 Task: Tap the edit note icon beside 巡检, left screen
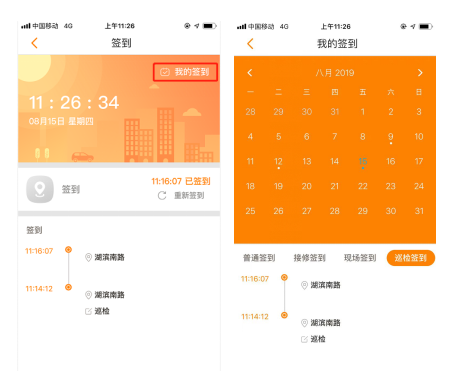coord(88,311)
